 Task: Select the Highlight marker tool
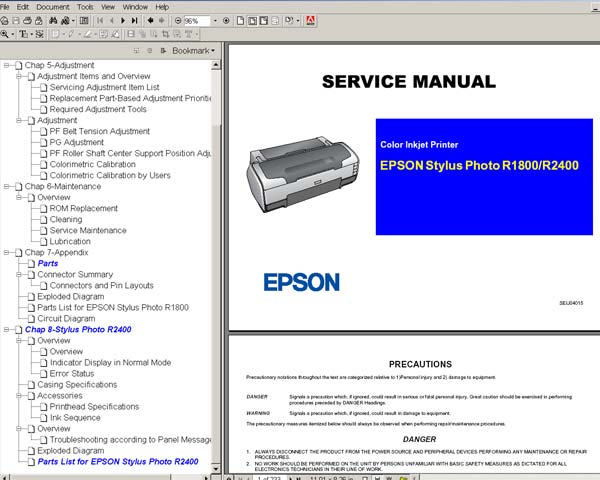(88, 34)
